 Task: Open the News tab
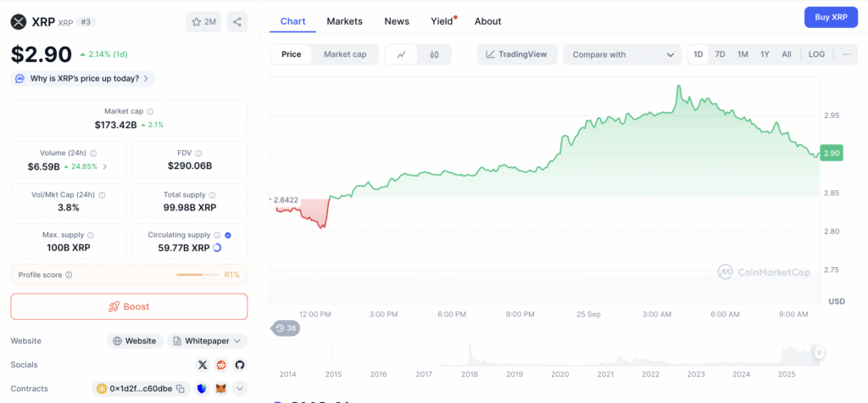[396, 21]
